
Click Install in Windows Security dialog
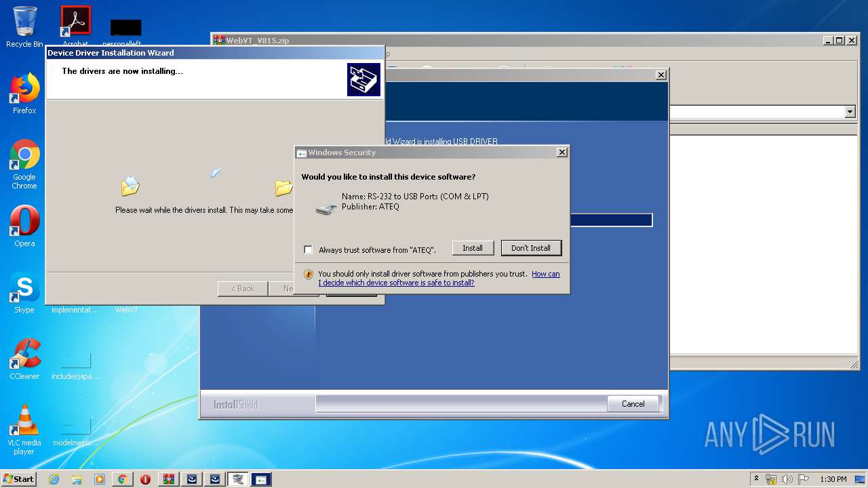[x=473, y=248]
